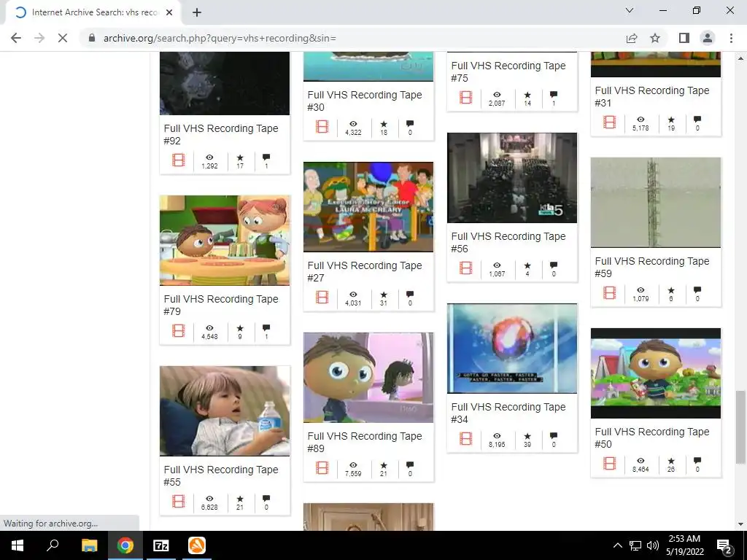Click the Tape #55 boy with bottle thumbnail
Screen dimensions: 747x560
pos(225,411)
